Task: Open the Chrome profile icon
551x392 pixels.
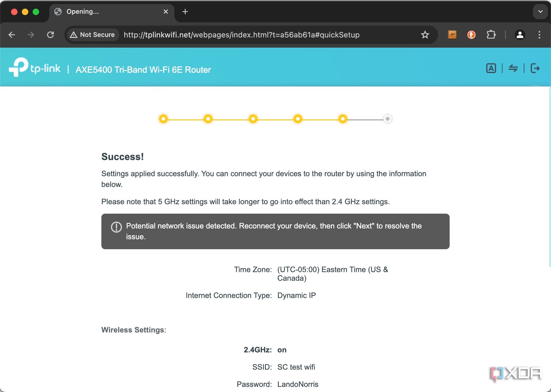Action: [520, 35]
